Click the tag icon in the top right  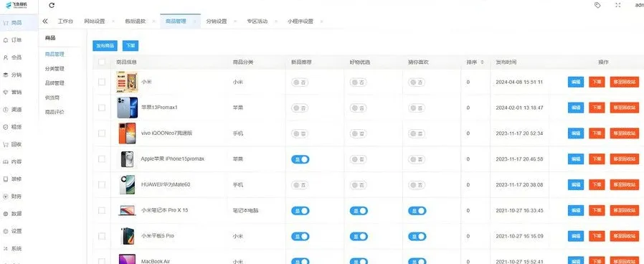[x=597, y=5]
